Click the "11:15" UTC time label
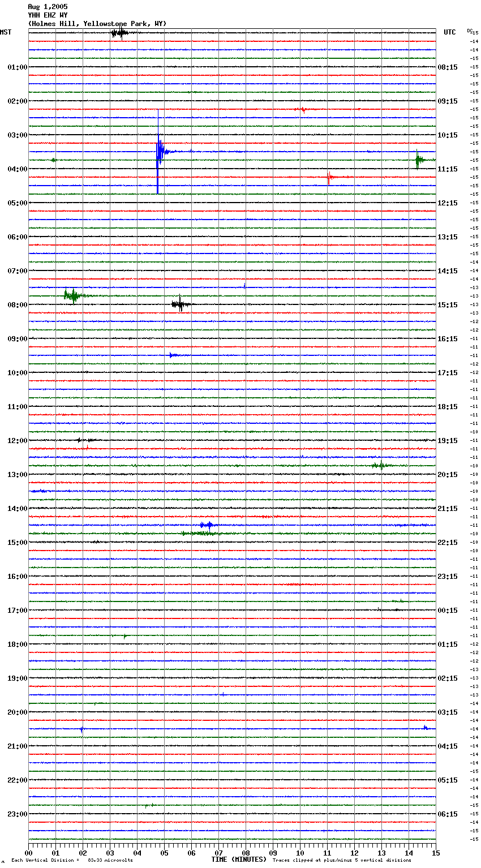This screenshot has width=481, height=868. coord(448,169)
